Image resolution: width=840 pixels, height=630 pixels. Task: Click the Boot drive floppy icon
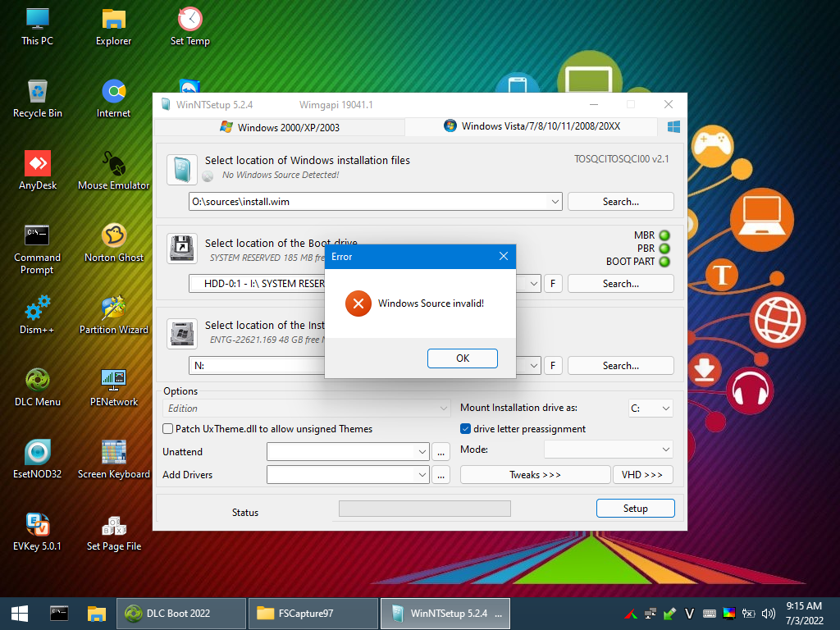pos(182,249)
